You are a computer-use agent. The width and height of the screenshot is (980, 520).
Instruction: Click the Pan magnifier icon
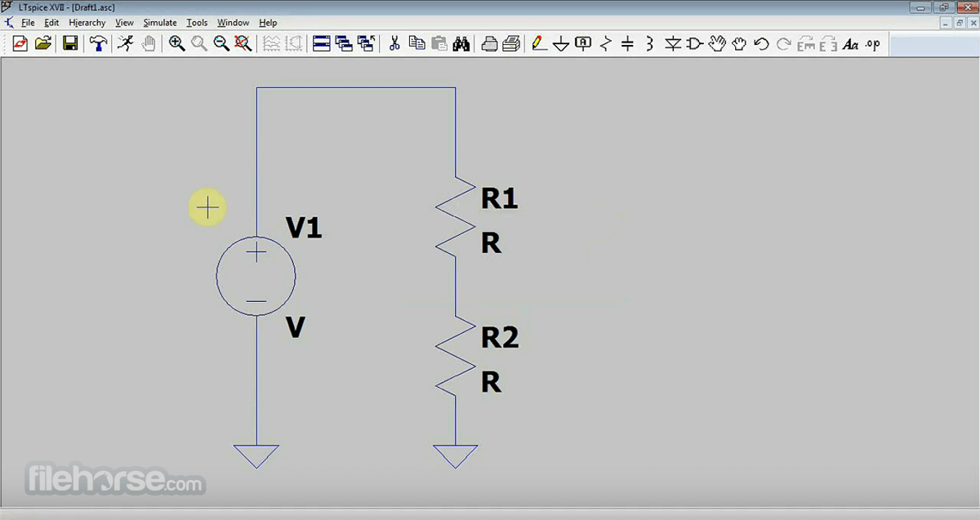pyautogui.click(x=198, y=43)
